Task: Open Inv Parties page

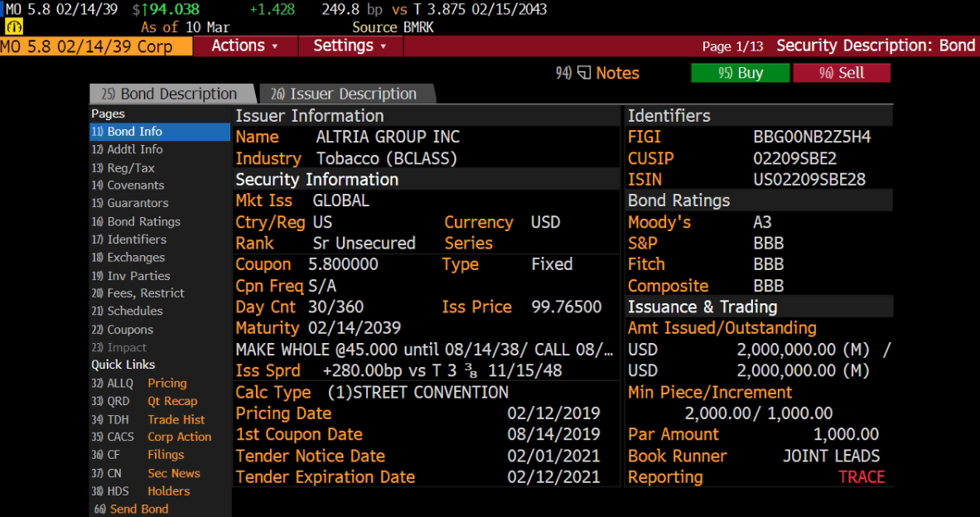Action: pos(131,276)
